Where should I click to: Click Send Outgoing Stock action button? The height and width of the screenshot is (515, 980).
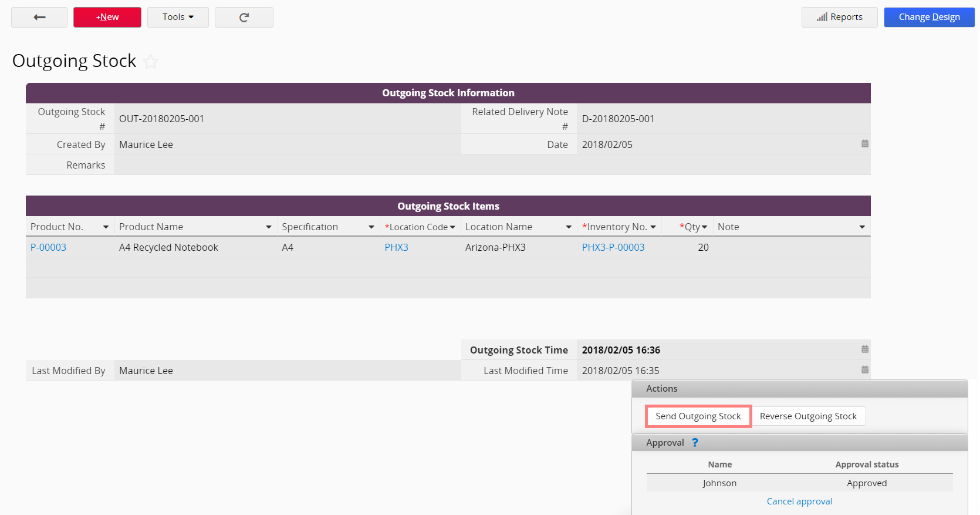click(698, 416)
